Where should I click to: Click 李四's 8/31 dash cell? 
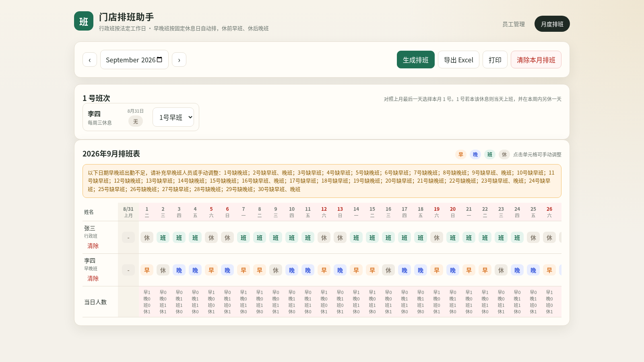pos(128,270)
